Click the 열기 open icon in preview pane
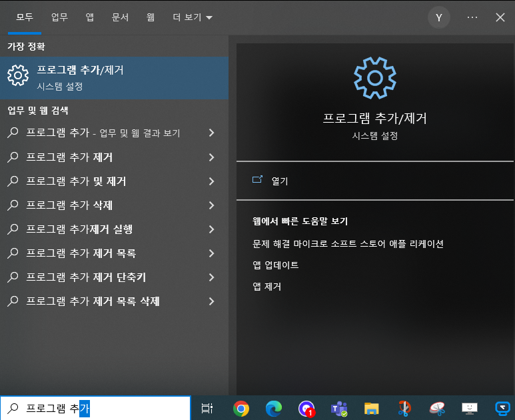 pos(257,179)
